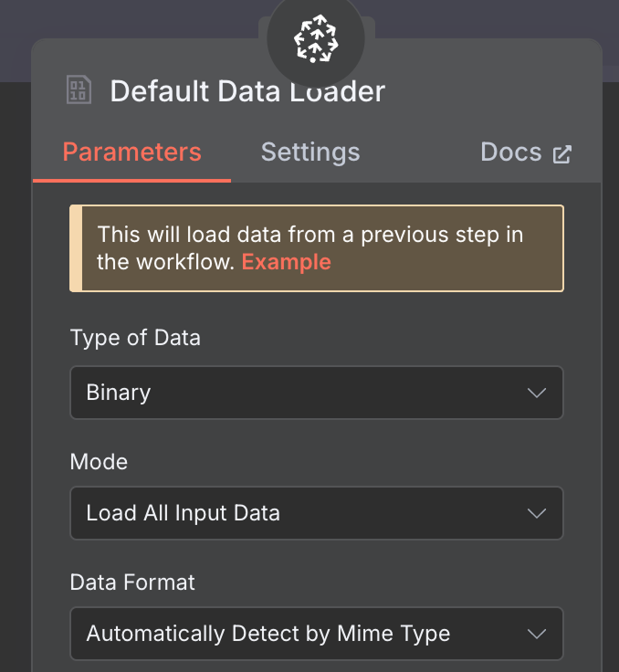Screen dimensions: 619x672
Task: Open the Data Format dropdown
Action: click(317, 634)
